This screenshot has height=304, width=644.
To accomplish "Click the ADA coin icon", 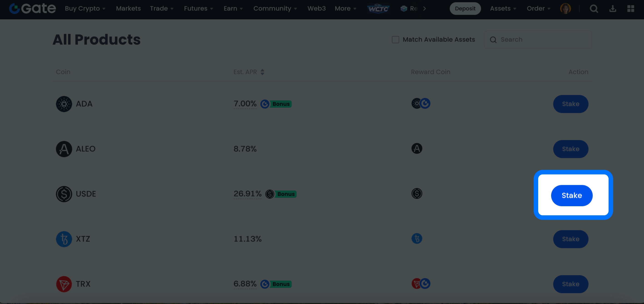I will (x=64, y=104).
